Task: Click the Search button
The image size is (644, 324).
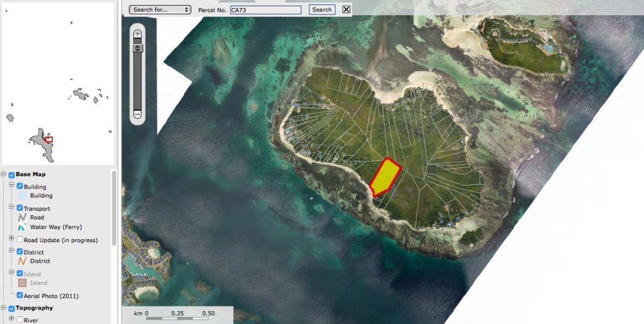Action: pos(322,10)
